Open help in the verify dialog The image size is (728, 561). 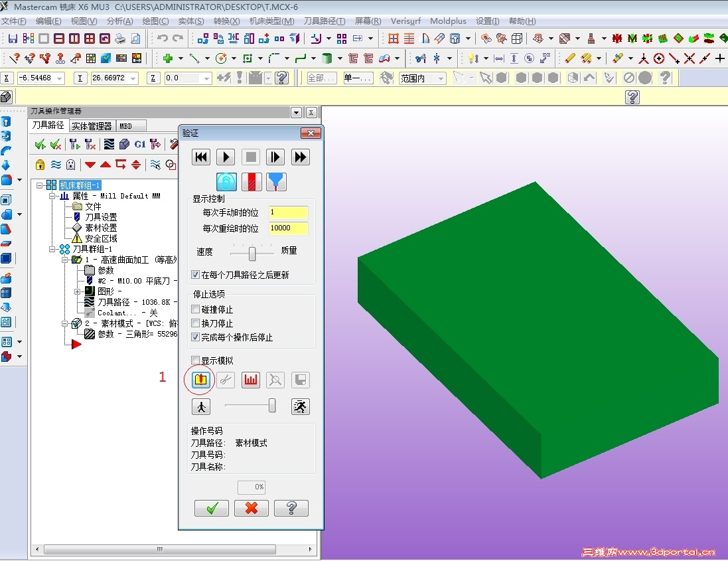pos(291,508)
